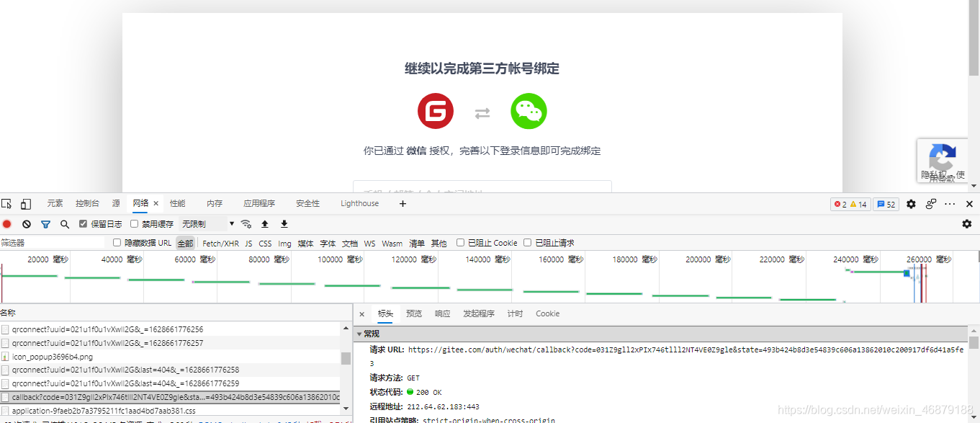Stop recording network log (red dot)
The width and height of the screenshot is (980, 423).
coord(7,224)
